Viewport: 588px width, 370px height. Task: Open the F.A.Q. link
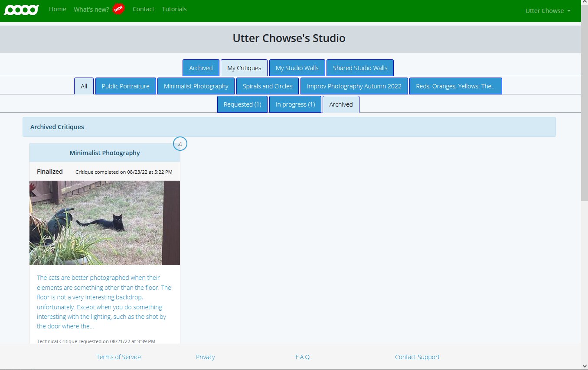(x=304, y=357)
